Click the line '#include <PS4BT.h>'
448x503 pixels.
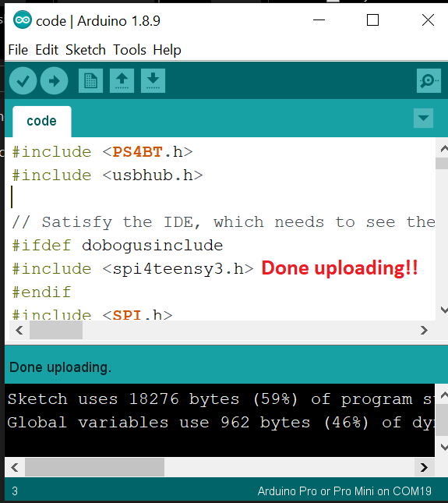click(x=102, y=152)
